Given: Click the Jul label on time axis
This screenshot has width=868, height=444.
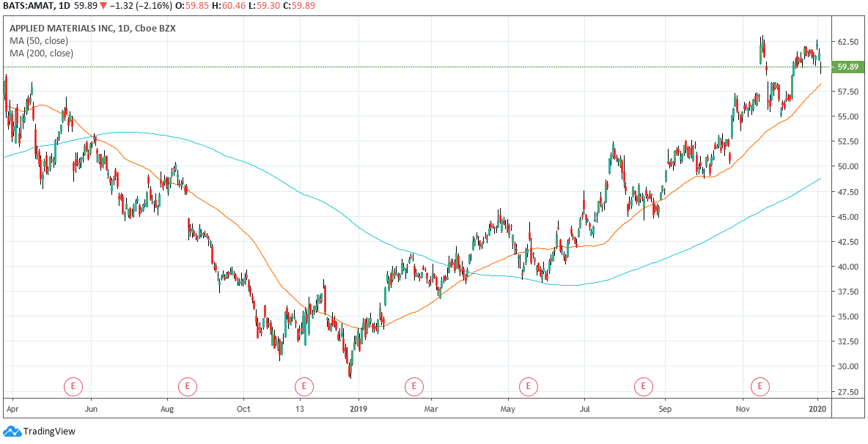Looking at the screenshot, I should pos(584,410).
